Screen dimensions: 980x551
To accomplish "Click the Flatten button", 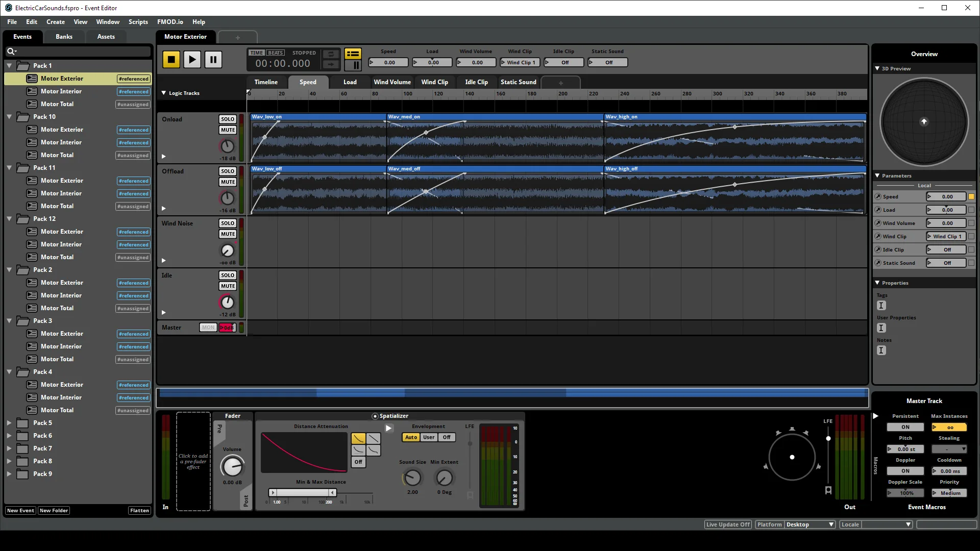I will click(139, 511).
